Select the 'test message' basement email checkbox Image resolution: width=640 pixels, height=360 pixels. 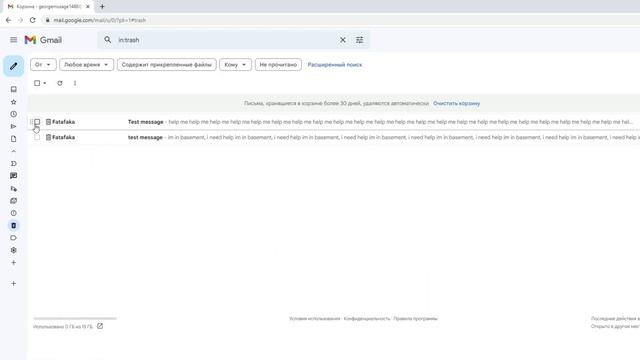point(37,137)
